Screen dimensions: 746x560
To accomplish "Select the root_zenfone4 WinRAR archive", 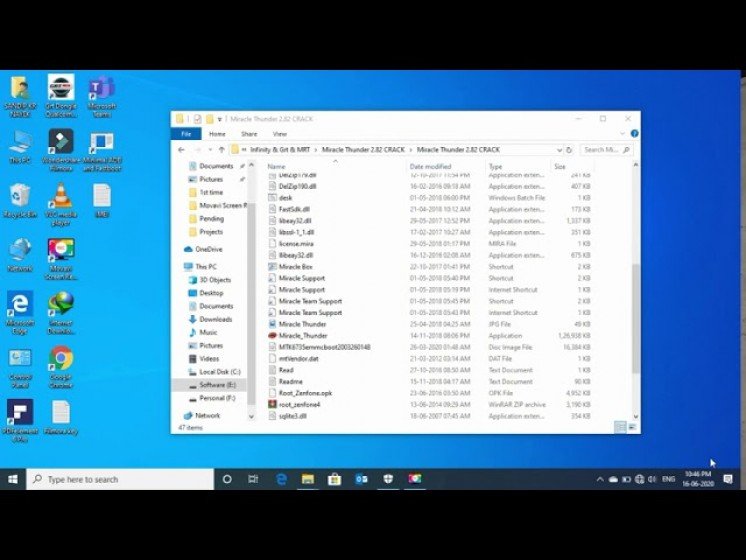I will point(299,404).
